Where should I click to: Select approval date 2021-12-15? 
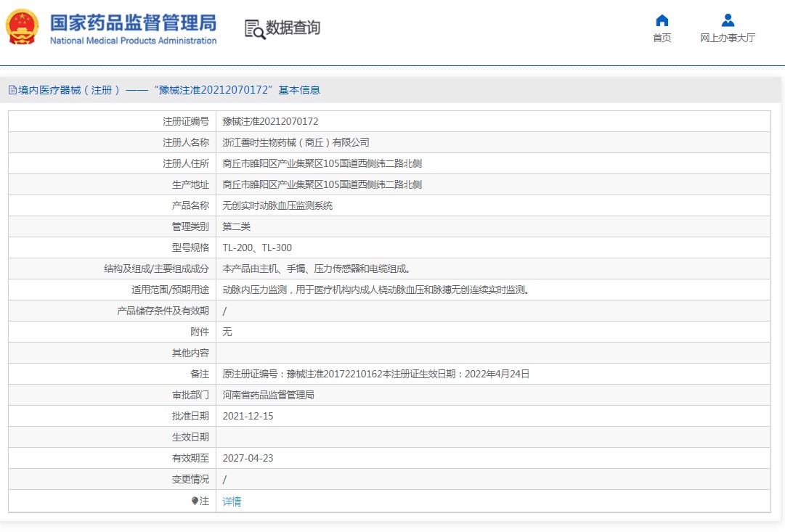pyautogui.click(x=248, y=416)
